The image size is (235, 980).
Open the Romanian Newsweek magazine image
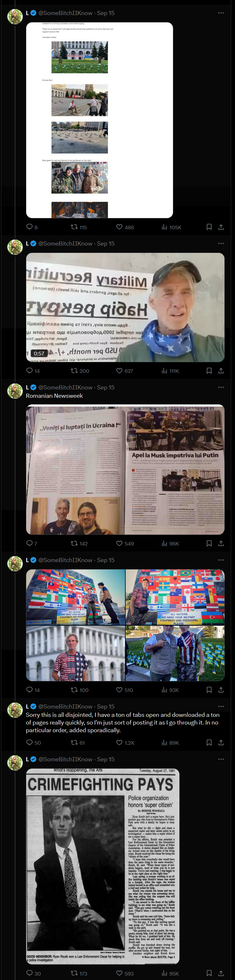[125, 469]
